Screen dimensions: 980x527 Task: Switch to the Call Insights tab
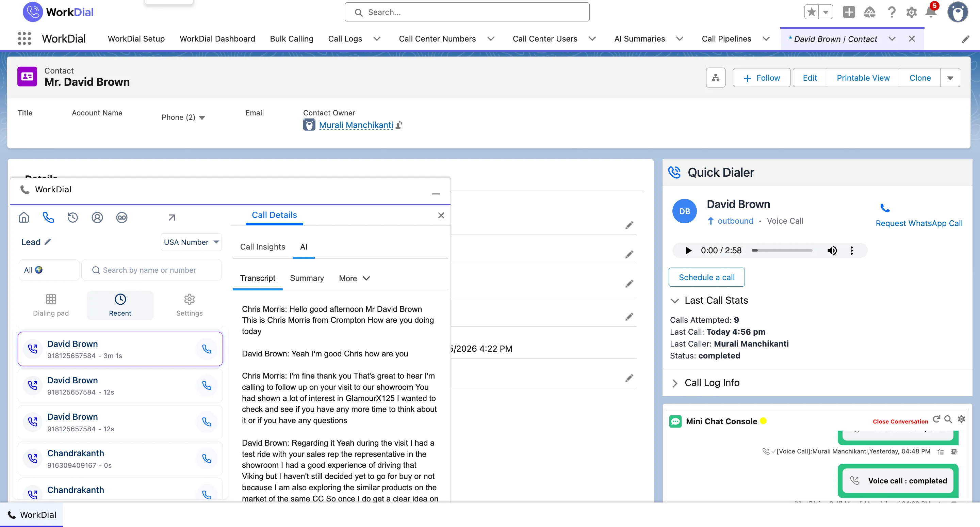[262, 246]
